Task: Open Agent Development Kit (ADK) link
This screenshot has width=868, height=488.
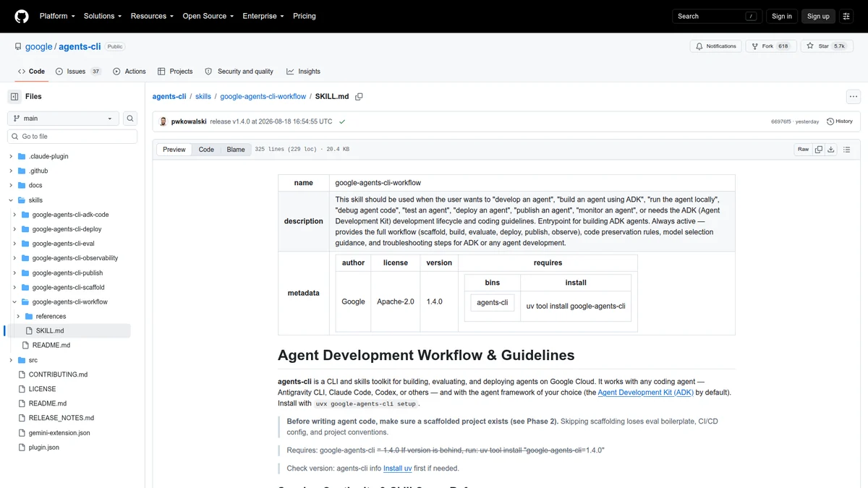Action: coord(645,393)
